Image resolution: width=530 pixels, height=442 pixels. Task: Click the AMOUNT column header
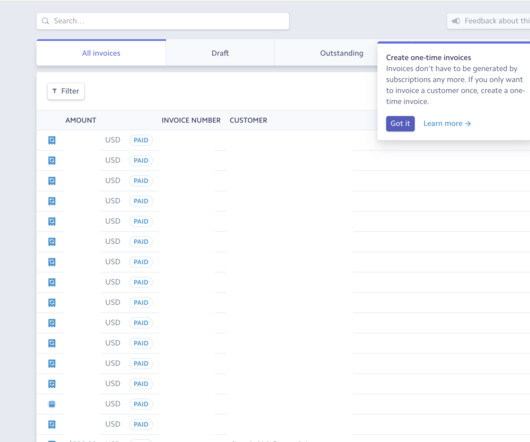pos(81,120)
